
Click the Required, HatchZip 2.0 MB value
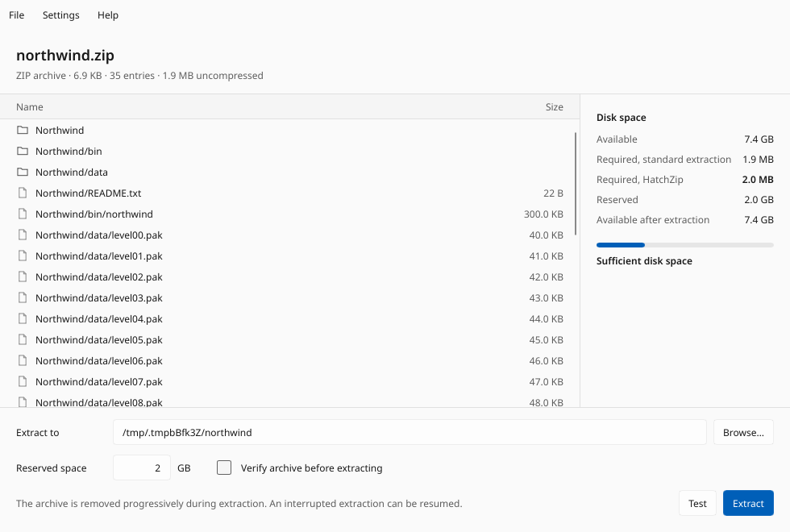point(758,179)
